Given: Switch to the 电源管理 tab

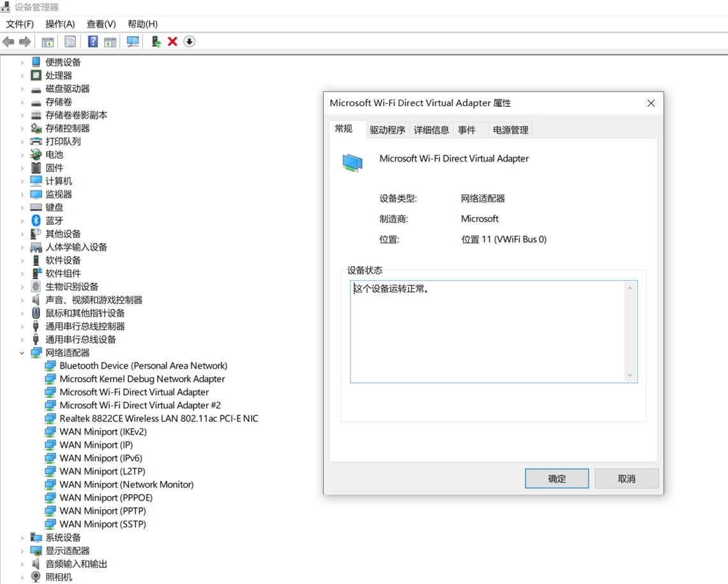Looking at the screenshot, I should [x=510, y=130].
